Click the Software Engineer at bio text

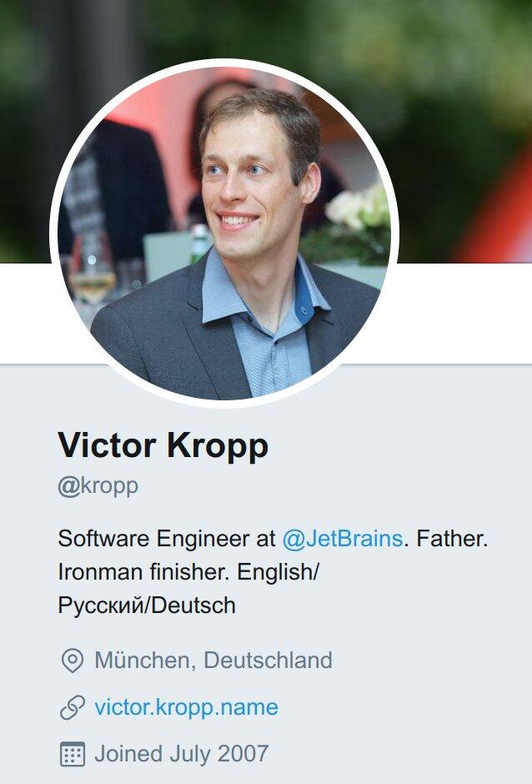pyautogui.click(x=167, y=539)
